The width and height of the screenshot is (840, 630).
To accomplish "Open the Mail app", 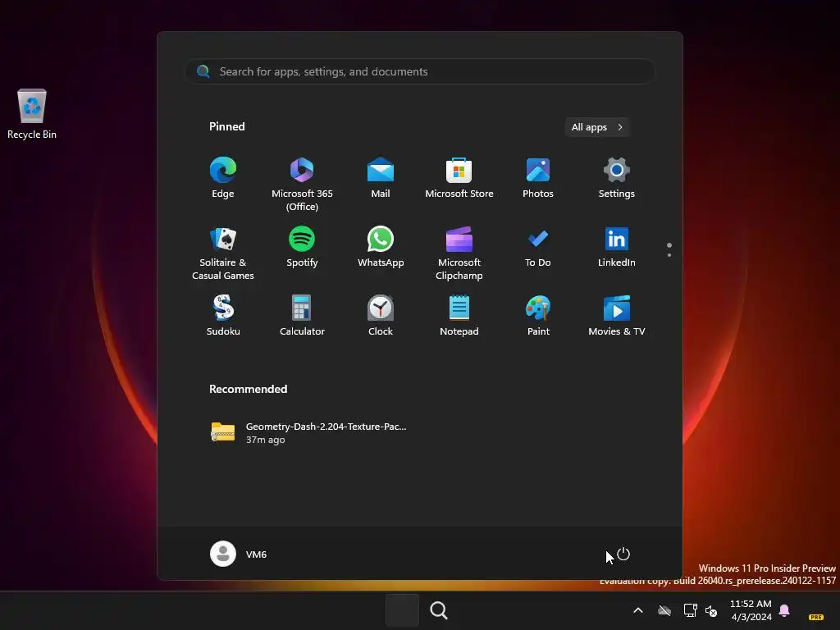I will click(x=381, y=178).
